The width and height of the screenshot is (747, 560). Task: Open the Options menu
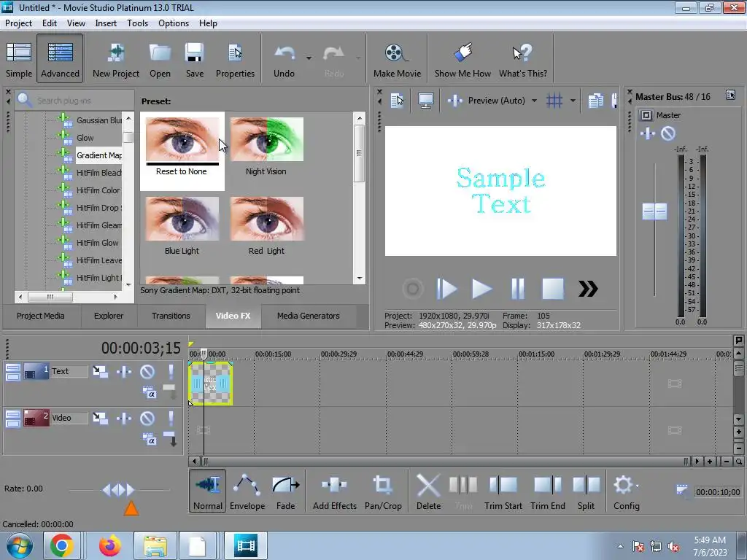click(x=174, y=23)
